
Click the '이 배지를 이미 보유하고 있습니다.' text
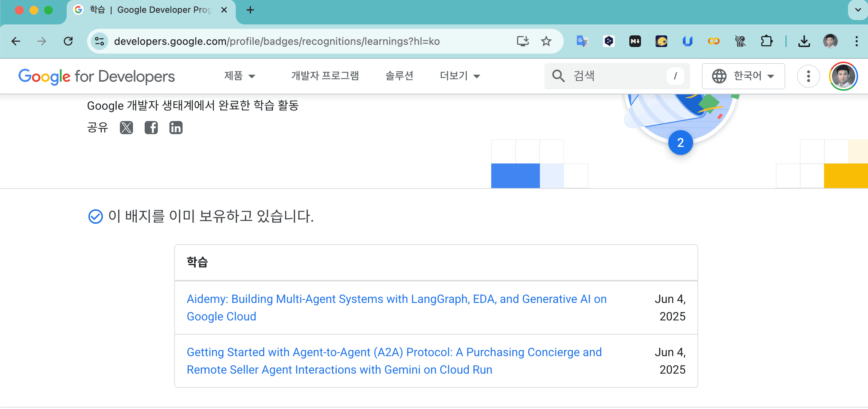211,216
